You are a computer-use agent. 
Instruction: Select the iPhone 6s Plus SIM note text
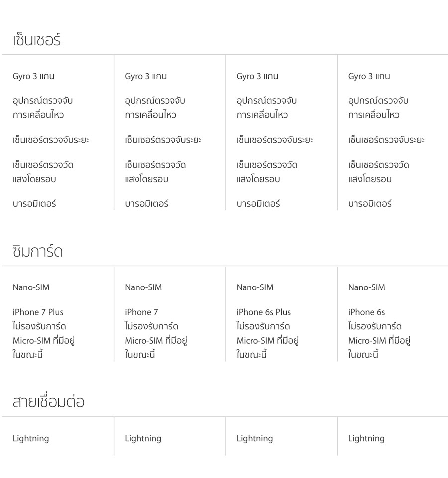click(x=267, y=333)
